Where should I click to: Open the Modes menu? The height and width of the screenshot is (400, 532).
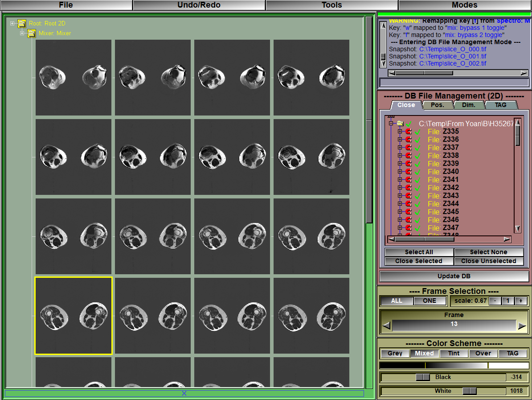coord(464,5)
